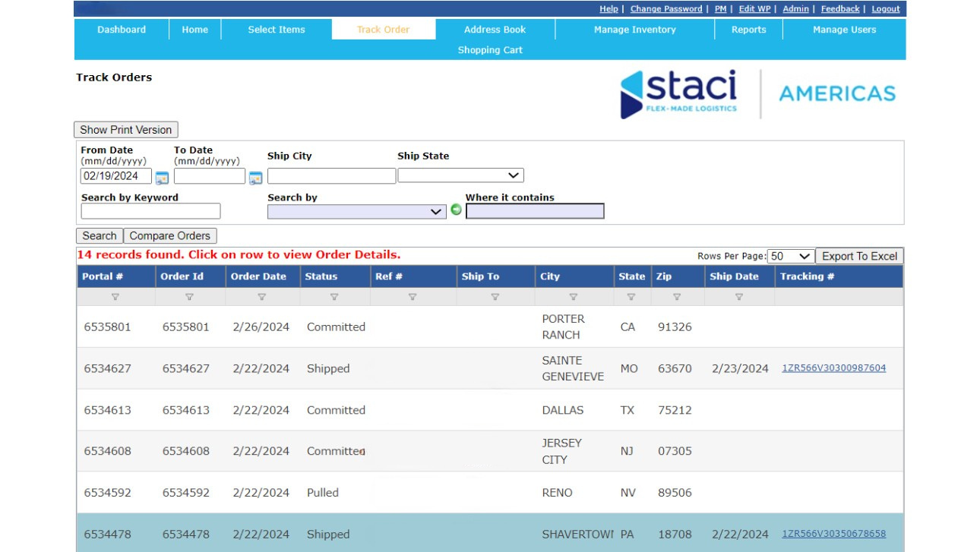Screen dimensions: 980x552
Task: Open order row with portal 6535801
Action: coord(490,326)
